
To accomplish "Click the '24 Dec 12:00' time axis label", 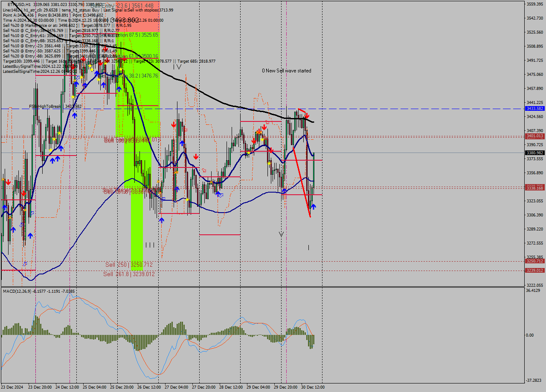I will [67, 387].
